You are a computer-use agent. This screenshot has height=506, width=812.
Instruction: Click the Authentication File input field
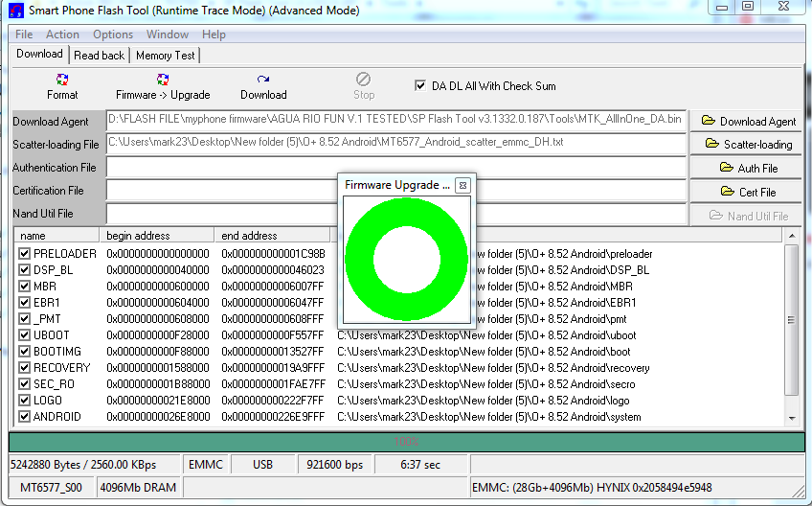pyautogui.click(x=395, y=168)
